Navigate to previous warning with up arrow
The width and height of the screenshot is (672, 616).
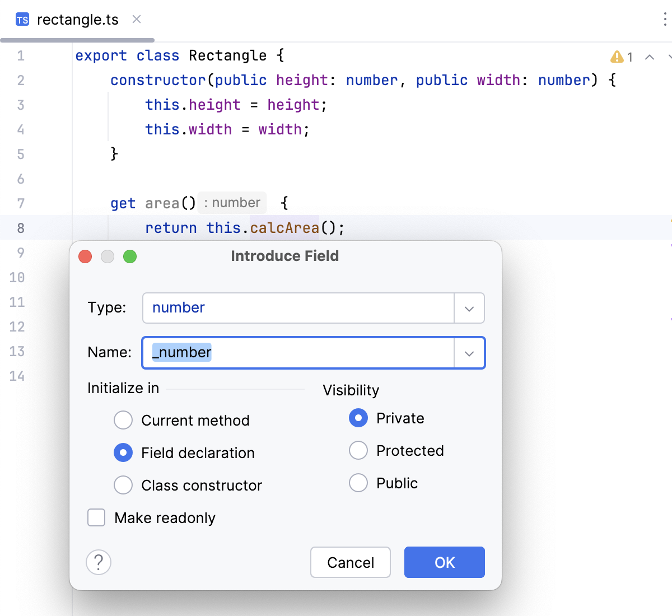(648, 57)
